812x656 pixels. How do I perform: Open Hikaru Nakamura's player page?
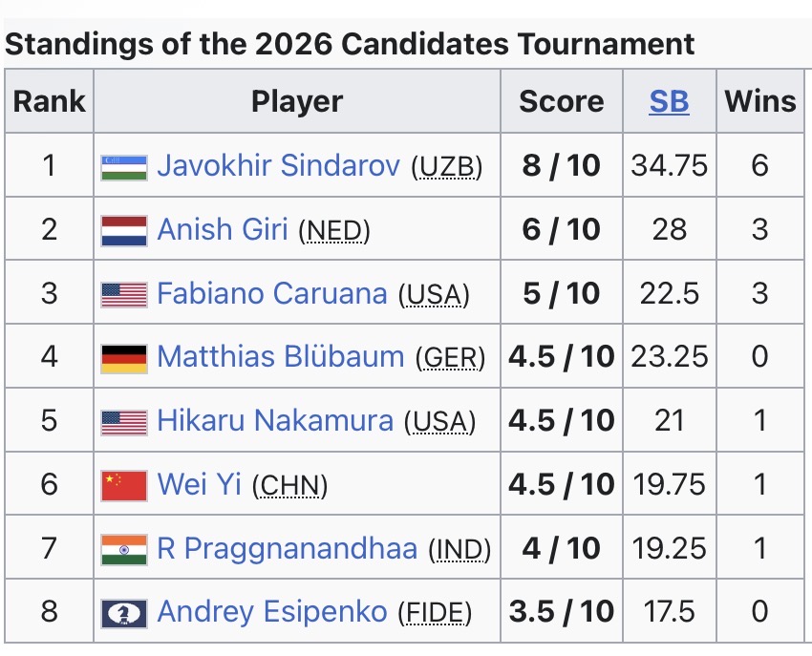[x=275, y=421]
